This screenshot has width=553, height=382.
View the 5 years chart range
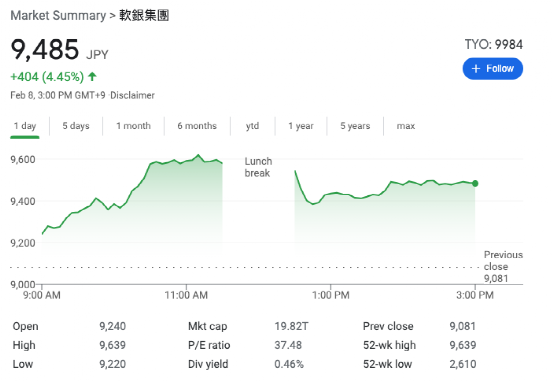pos(355,126)
